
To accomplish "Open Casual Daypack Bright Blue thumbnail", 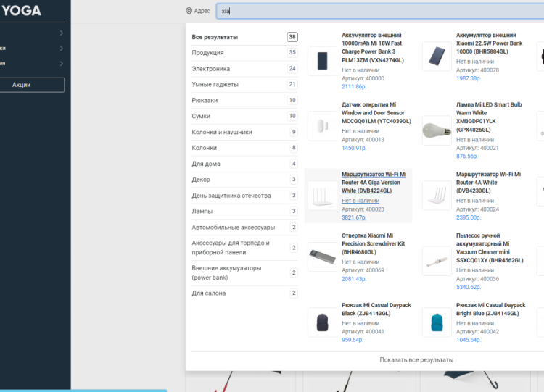I will click(437, 322).
